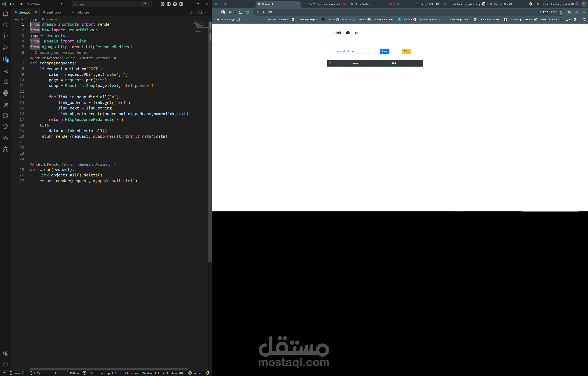The width and height of the screenshot is (588, 376).
Task: Click Explain above the scrape function
Action: (x=69, y=58)
